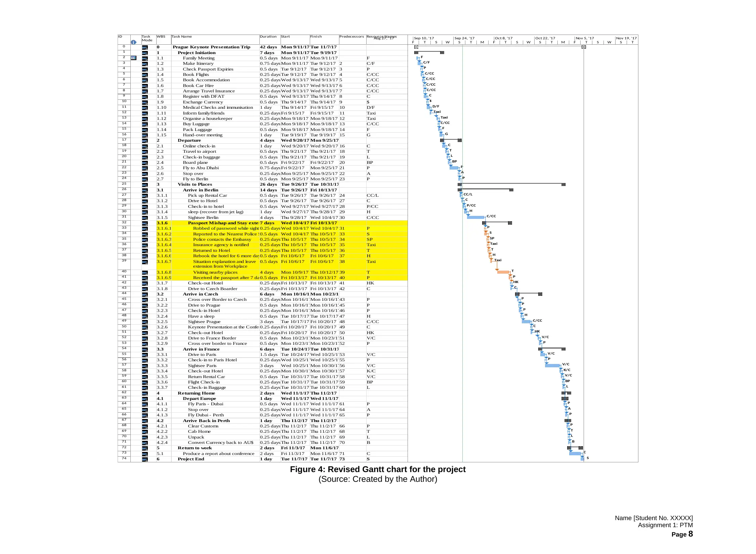Click the task mode icon for Passport Mishap row
The image size is (756, 554).
tap(145, 223)
